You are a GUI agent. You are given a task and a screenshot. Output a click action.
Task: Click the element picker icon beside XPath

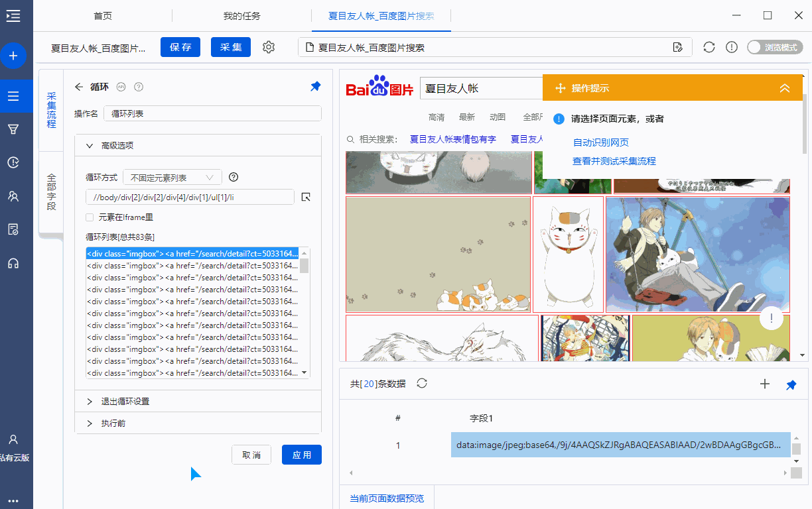tap(306, 197)
